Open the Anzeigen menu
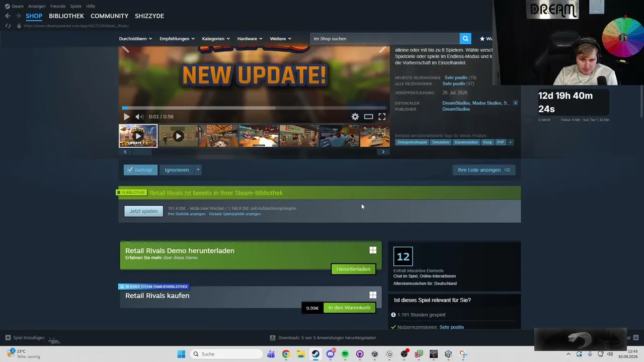The height and width of the screenshot is (362, 644). coord(36,6)
